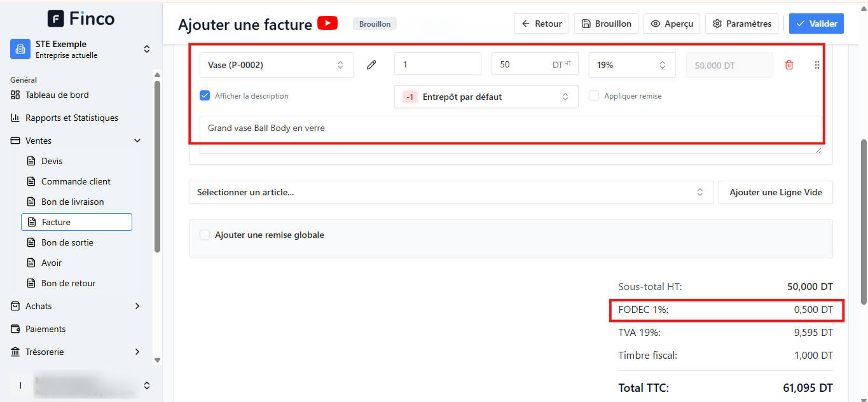Image resolution: width=868 pixels, height=402 pixels.
Task: Open the Entrepôt par défaut dropdown
Action: click(486, 97)
